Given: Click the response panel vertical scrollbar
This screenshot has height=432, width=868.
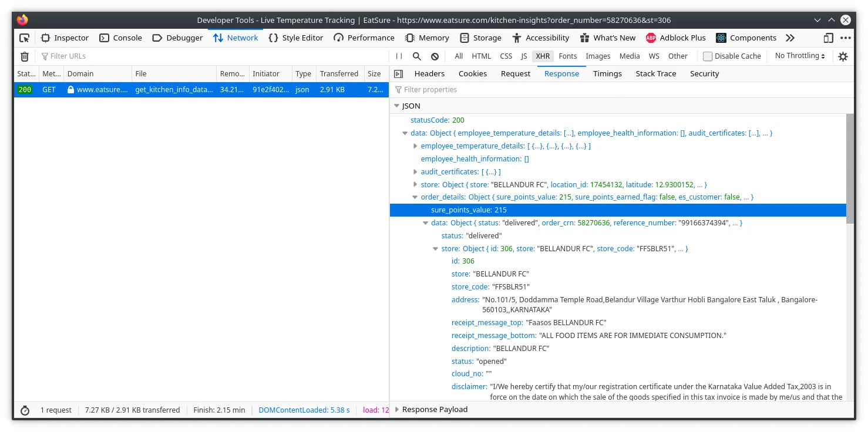Looking at the screenshot, I should pyautogui.click(x=850, y=168).
